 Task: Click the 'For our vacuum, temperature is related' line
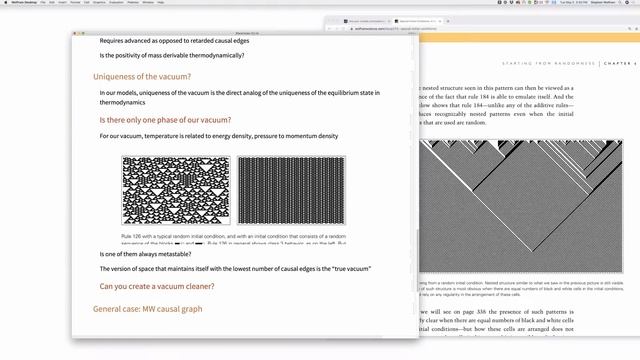219,136
